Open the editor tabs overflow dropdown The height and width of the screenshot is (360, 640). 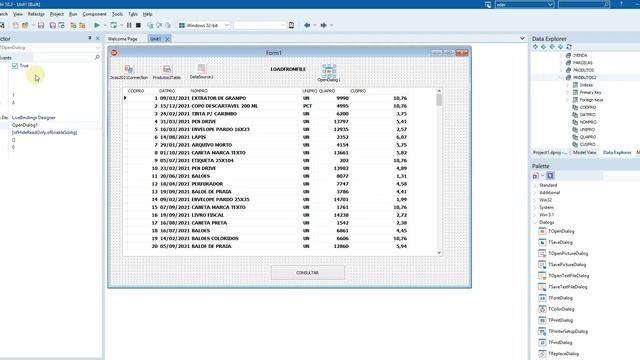point(522,38)
